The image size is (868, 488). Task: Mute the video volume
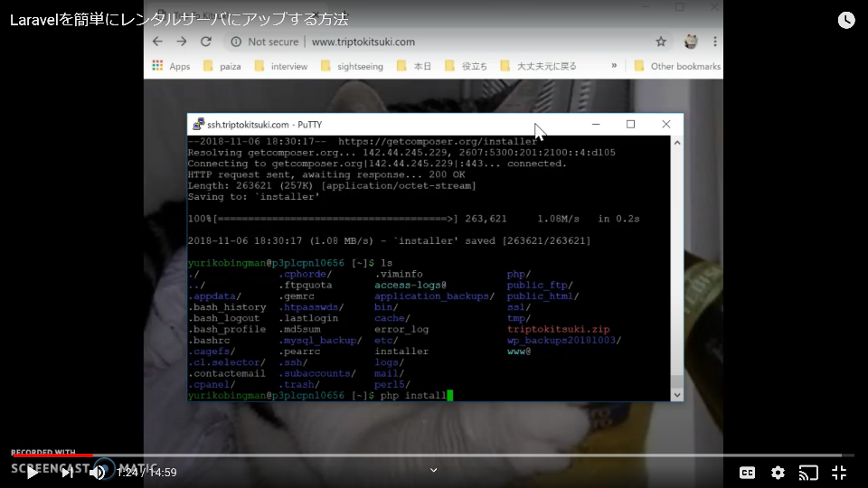pos(98,473)
